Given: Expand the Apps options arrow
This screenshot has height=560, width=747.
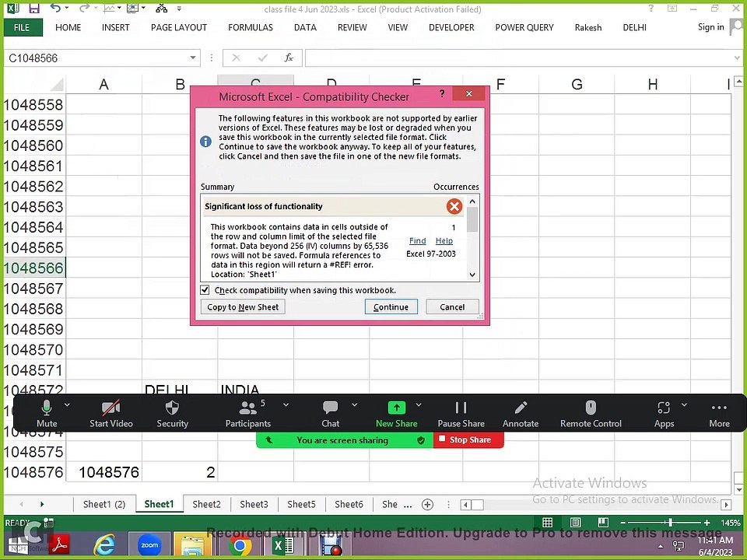Looking at the screenshot, I should (684, 404).
